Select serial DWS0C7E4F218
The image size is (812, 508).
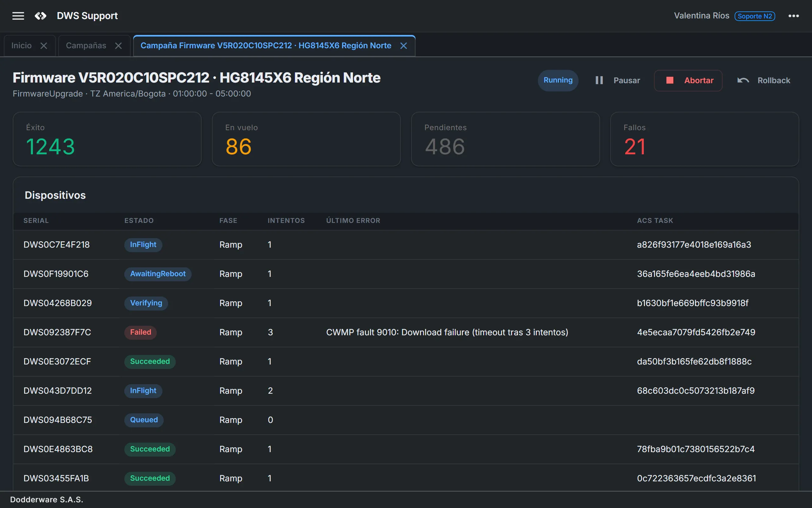point(57,244)
